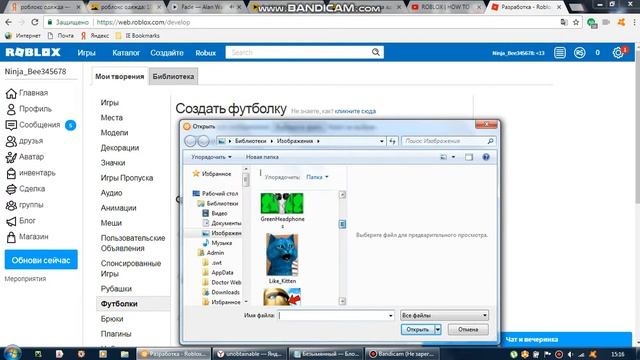Follow the кликните сюда link
The width and height of the screenshot is (640, 360).
(x=355, y=111)
